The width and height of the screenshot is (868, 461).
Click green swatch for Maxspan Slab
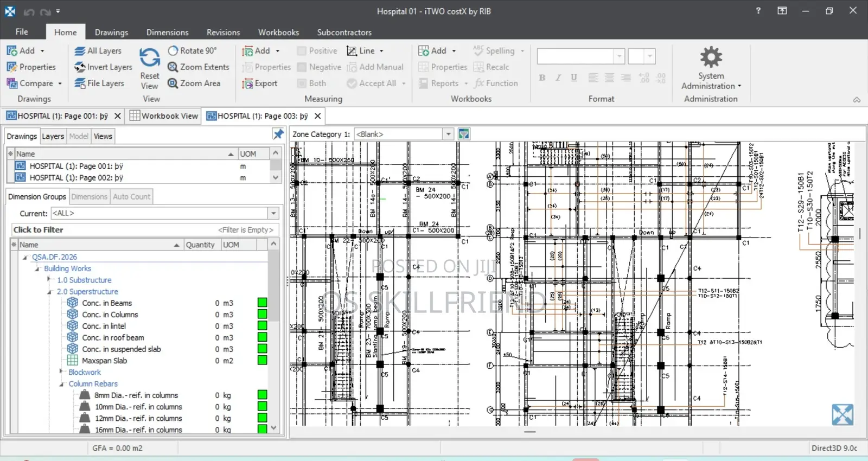[x=262, y=361]
